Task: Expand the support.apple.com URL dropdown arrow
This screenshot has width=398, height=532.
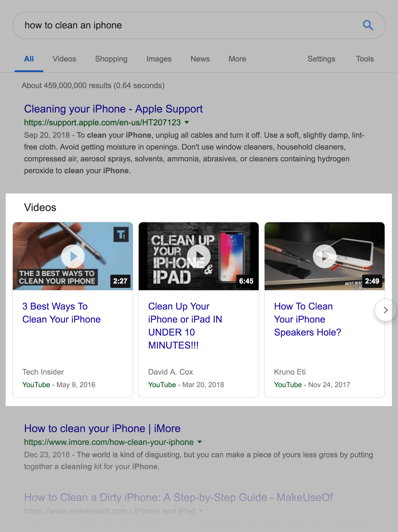Action: click(x=187, y=122)
